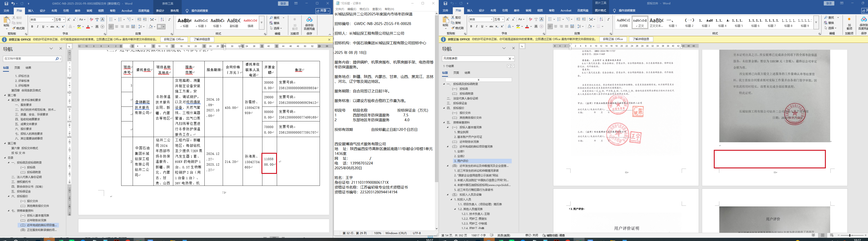Toggle justify alignment in 投标文件 Word
The width and height of the screenshot is (868, 241).
pyautogui.click(x=566, y=27)
